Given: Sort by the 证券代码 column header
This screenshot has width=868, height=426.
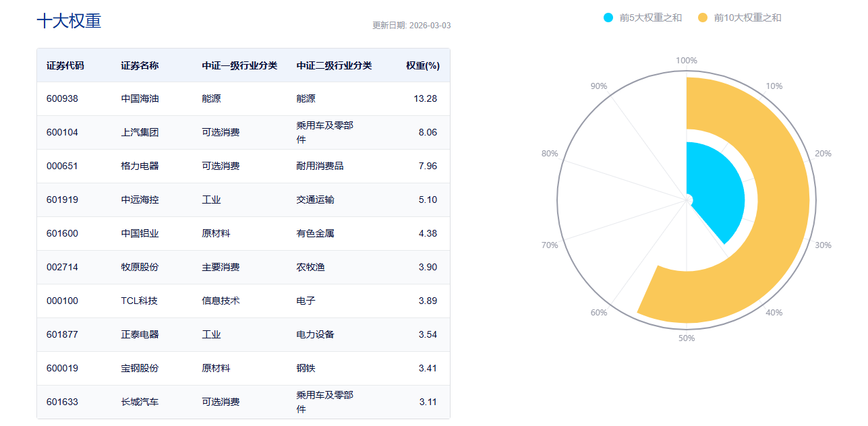Looking at the screenshot, I should tap(65, 65).
